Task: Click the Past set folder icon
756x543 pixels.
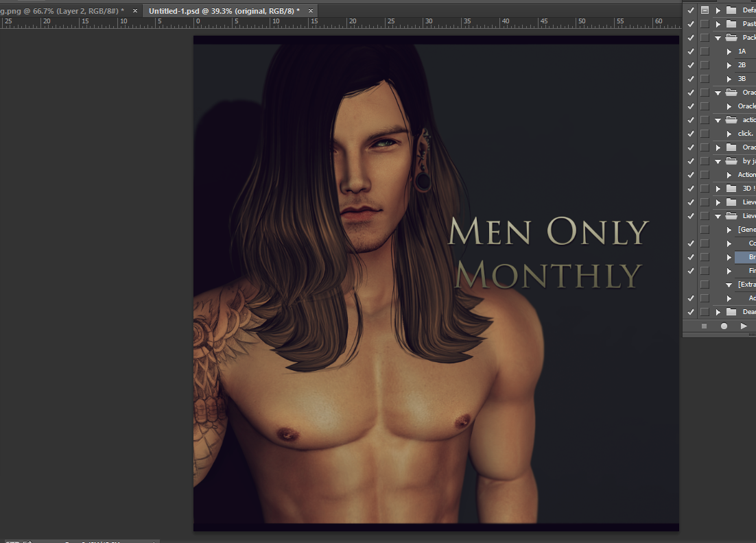Action: 731,23
